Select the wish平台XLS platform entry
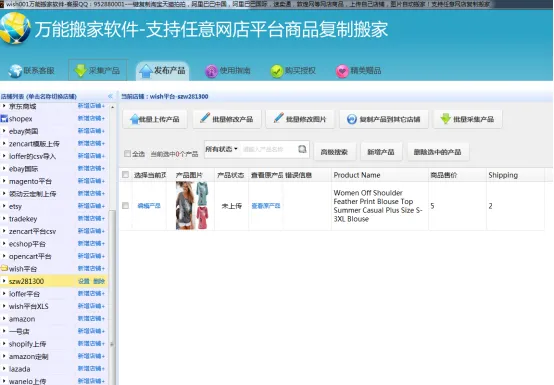 (x=29, y=306)
